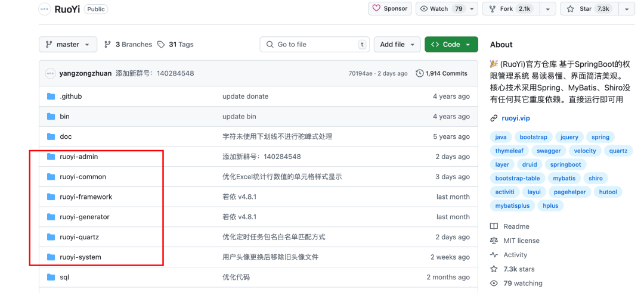
Task: View the 31 Tags link
Action: pyautogui.click(x=176, y=44)
